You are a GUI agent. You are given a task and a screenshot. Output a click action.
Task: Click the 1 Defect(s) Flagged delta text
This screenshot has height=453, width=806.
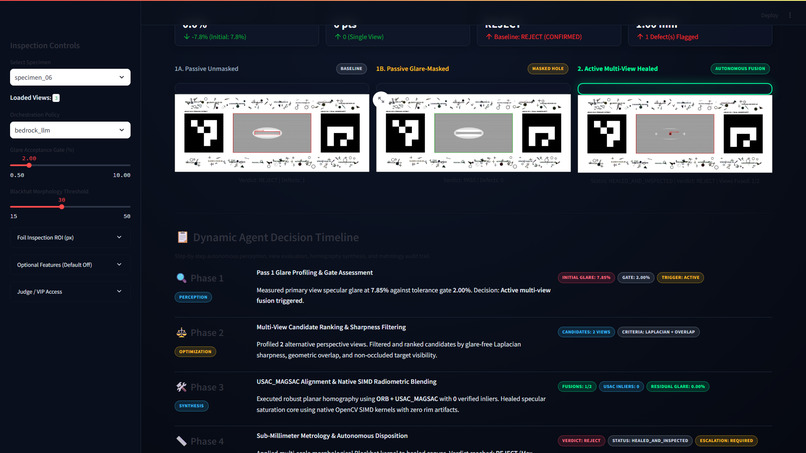667,37
